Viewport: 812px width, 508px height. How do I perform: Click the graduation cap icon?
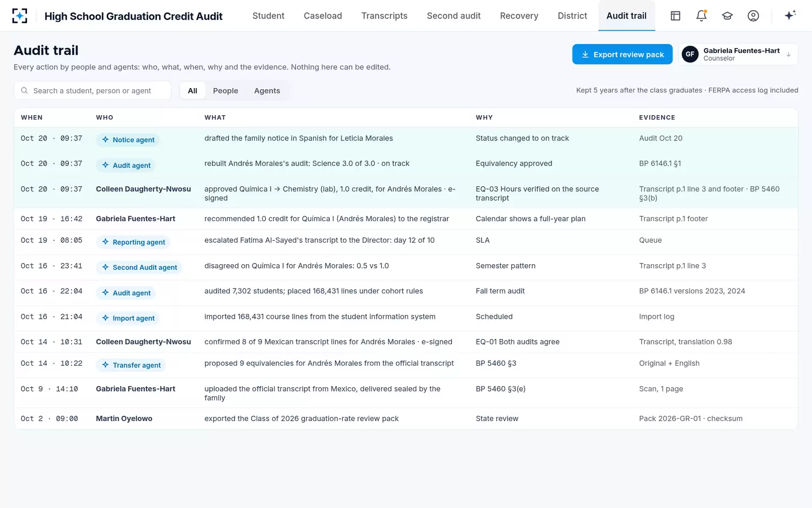click(x=727, y=16)
